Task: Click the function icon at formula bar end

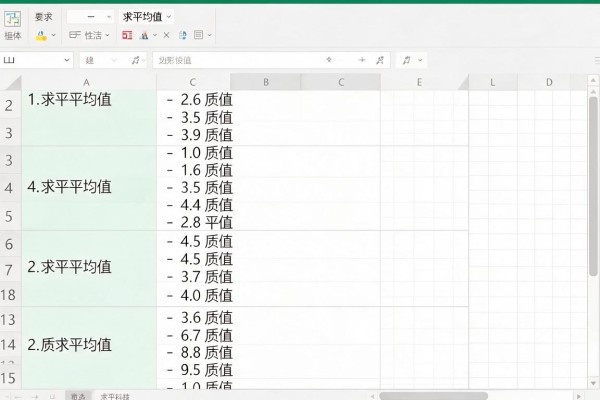Action: click(380, 60)
